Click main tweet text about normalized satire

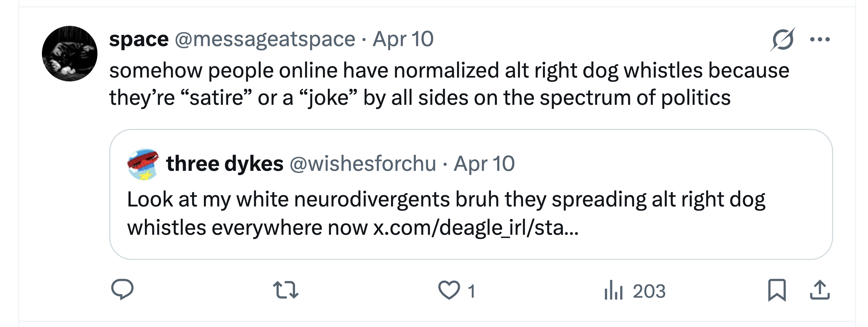[419, 84]
